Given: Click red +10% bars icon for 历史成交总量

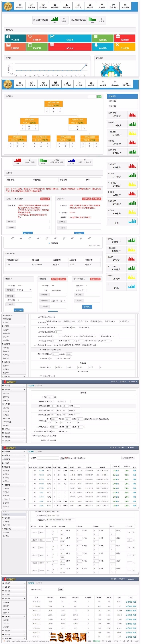Looking at the screenshot, I should (17, 160).
